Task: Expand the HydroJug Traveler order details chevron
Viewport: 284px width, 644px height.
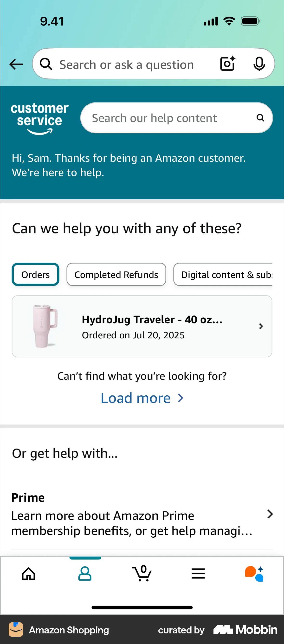Action: [261, 326]
